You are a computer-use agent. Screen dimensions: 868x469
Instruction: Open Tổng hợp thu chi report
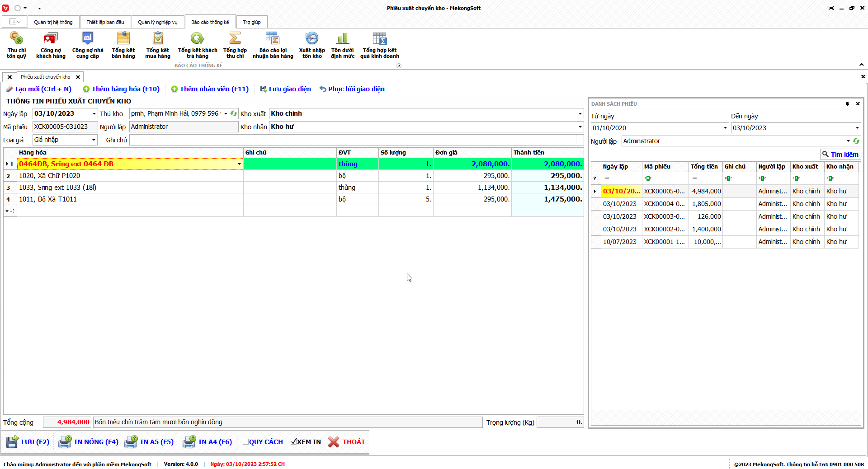pos(235,45)
